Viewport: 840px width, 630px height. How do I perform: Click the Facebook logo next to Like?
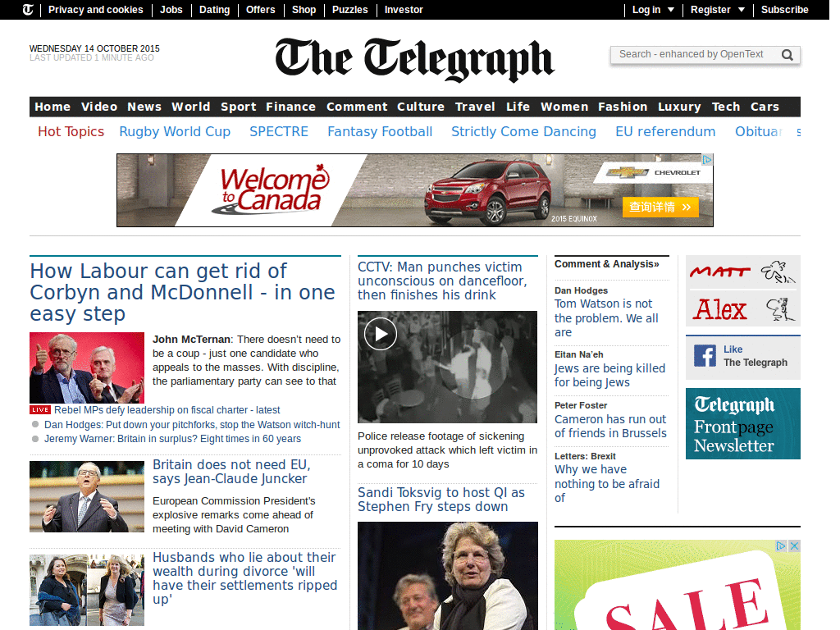pos(706,356)
